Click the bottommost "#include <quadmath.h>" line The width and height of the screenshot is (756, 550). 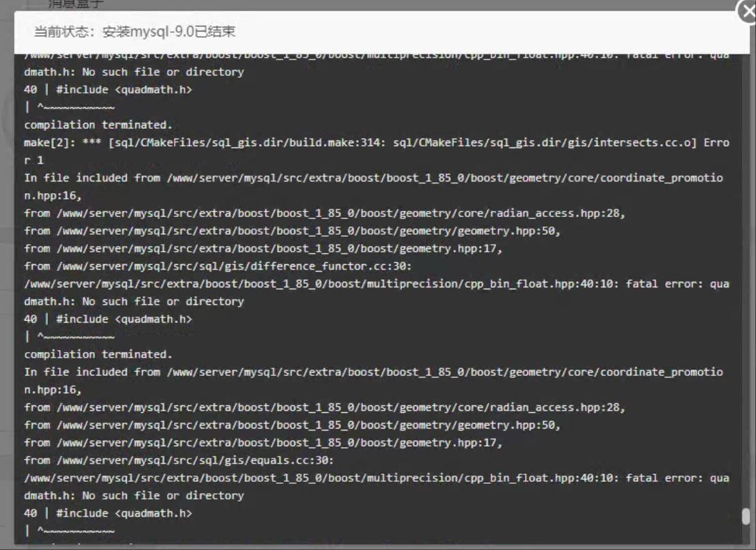click(108, 513)
